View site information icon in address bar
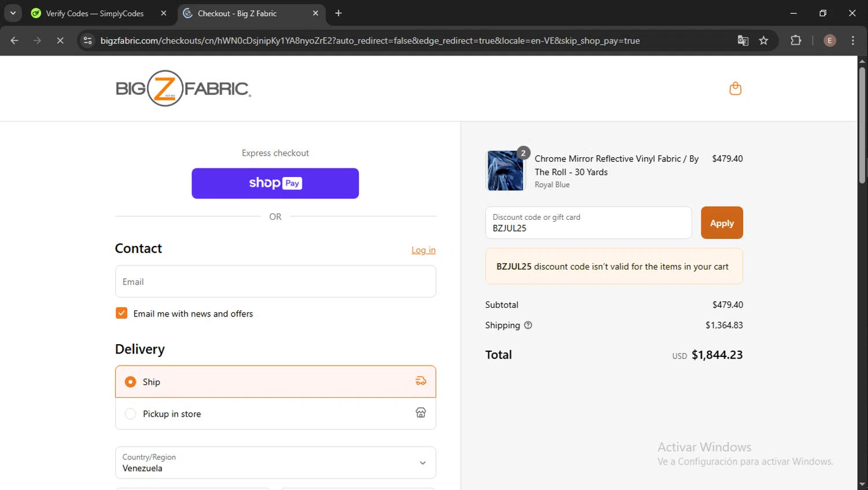Screen dimensions: 868x490 point(87,40)
